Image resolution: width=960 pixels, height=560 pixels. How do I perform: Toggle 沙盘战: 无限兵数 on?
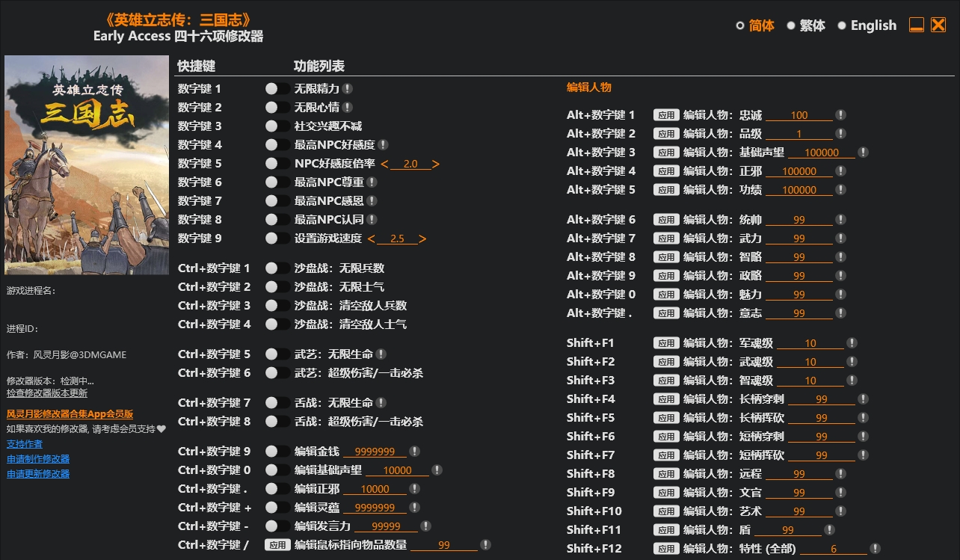[277, 268]
